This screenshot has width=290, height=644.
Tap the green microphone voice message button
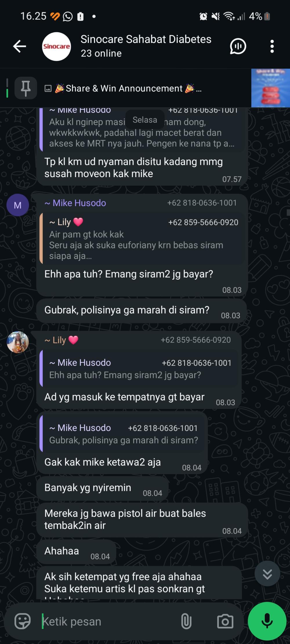click(267, 621)
